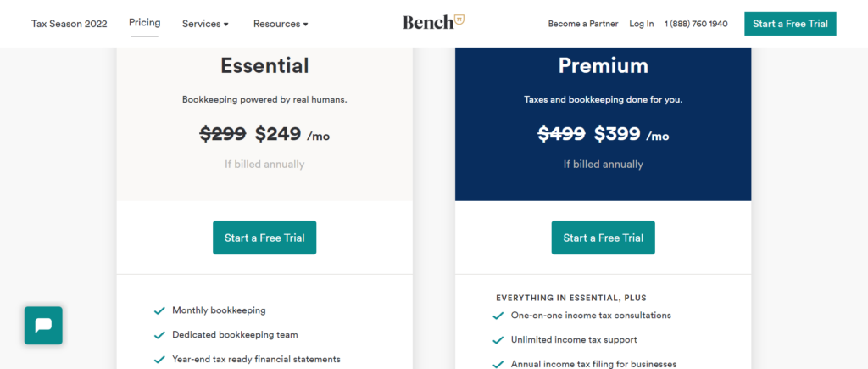Open Become a Partner link

coord(583,24)
